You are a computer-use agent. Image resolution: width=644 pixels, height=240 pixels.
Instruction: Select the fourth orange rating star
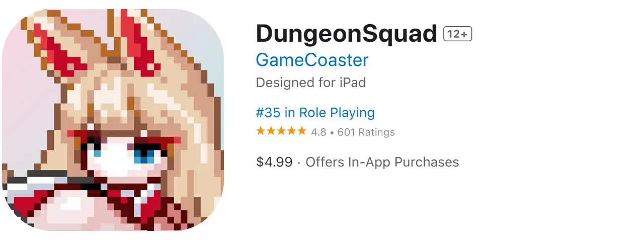(x=291, y=131)
